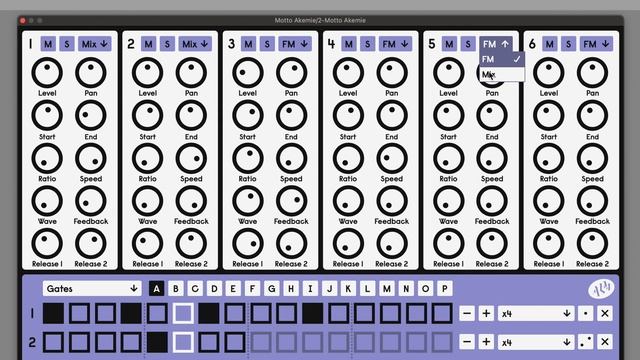This screenshot has width=640, height=360.
Task: Click operator 4 Wave knob
Action: [x=348, y=201]
